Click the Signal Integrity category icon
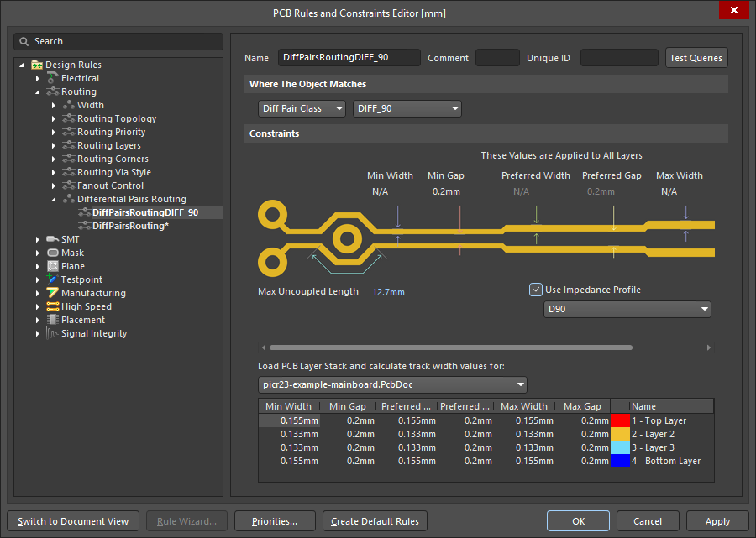 (53, 333)
